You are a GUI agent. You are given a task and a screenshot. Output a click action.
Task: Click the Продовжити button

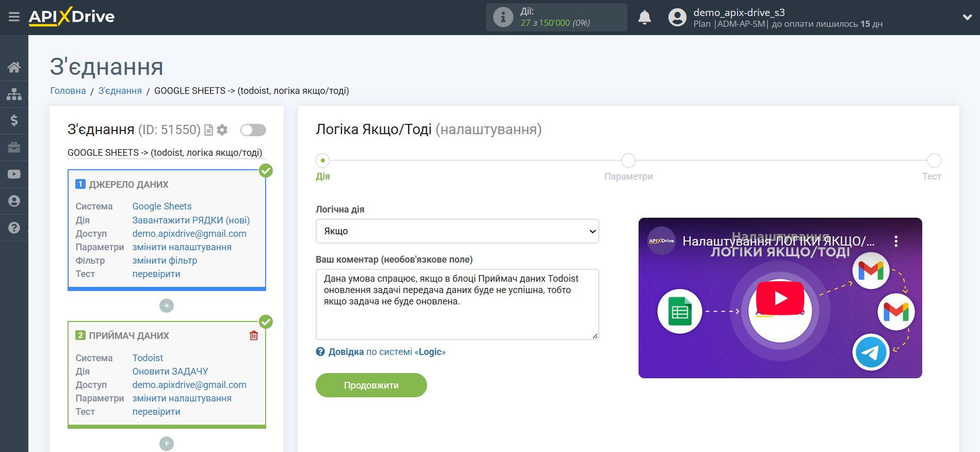(x=371, y=385)
